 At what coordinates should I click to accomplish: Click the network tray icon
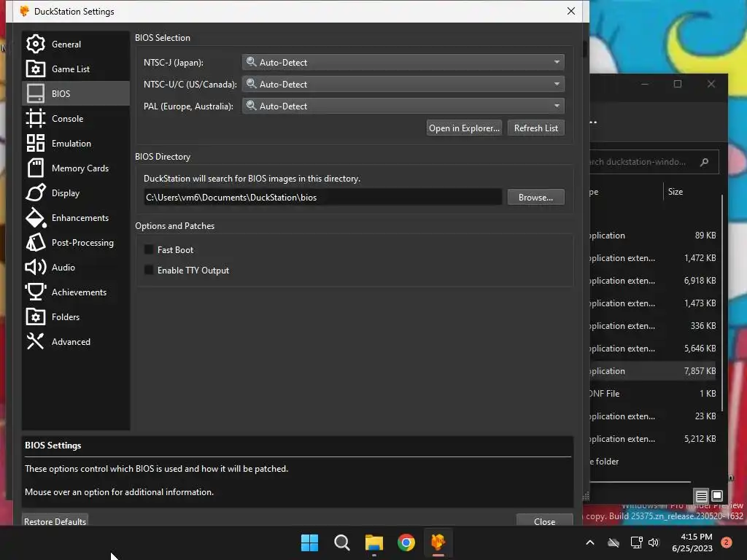(636, 542)
